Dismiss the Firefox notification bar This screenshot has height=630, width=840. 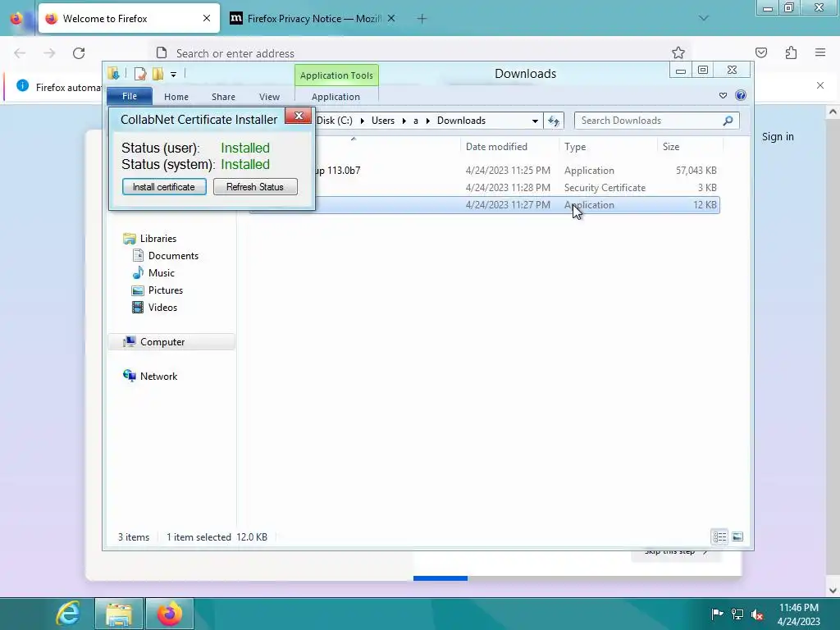click(820, 85)
